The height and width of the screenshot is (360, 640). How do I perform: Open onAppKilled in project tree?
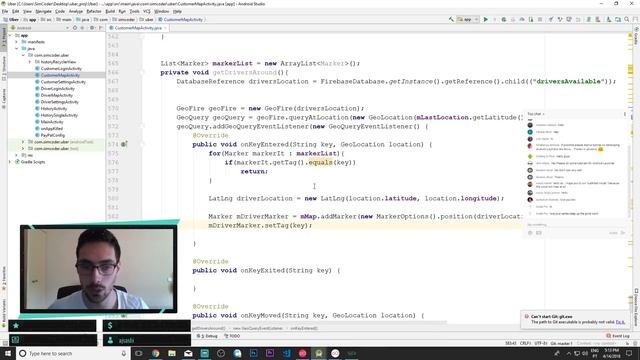point(52,129)
